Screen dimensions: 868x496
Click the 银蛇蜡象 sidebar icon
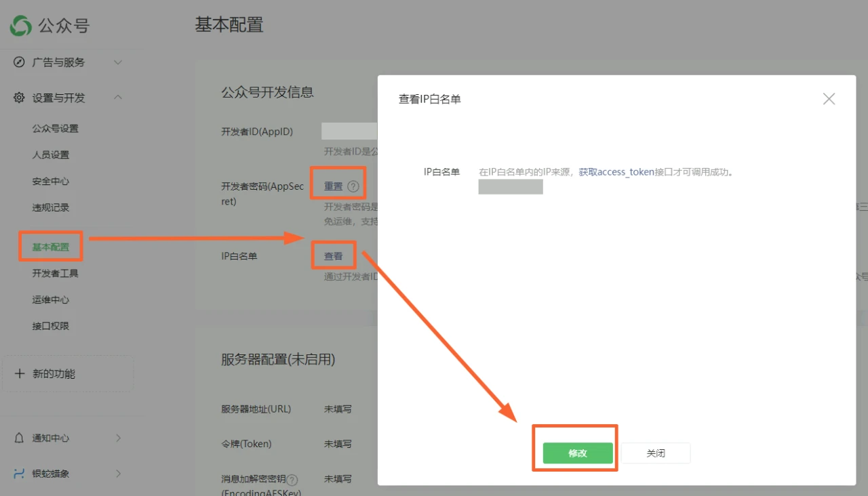19,473
